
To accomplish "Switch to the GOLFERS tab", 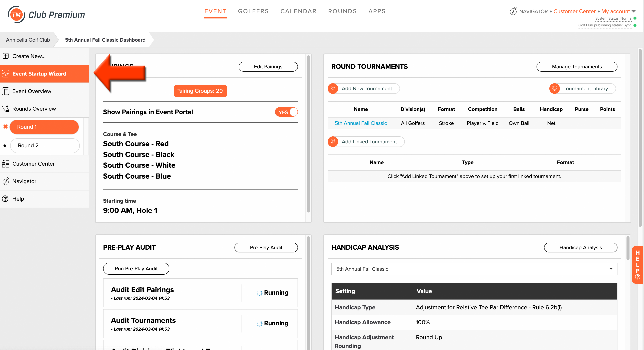I will (253, 11).
